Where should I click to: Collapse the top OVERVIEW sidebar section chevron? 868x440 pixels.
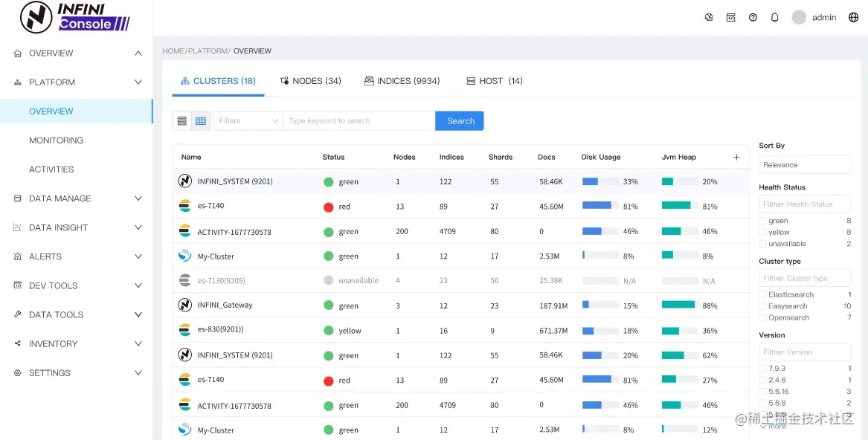point(138,53)
